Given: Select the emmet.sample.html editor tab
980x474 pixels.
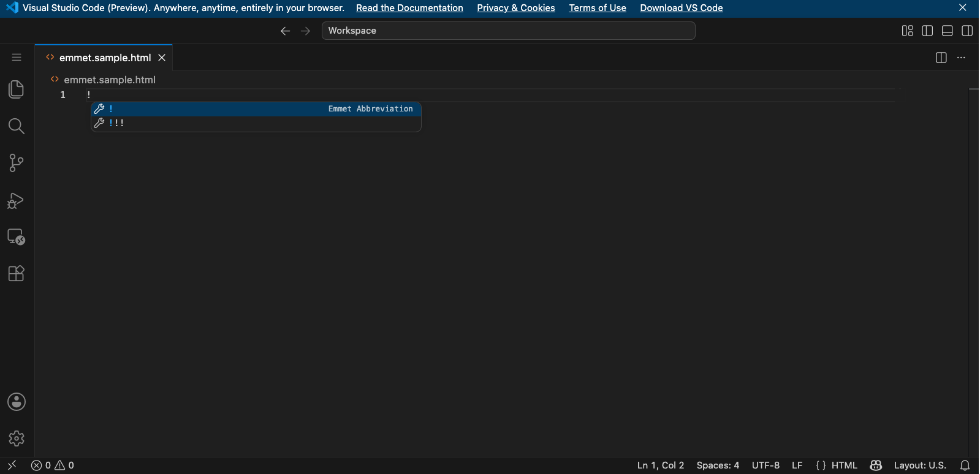Looking at the screenshot, I should tap(104, 58).
